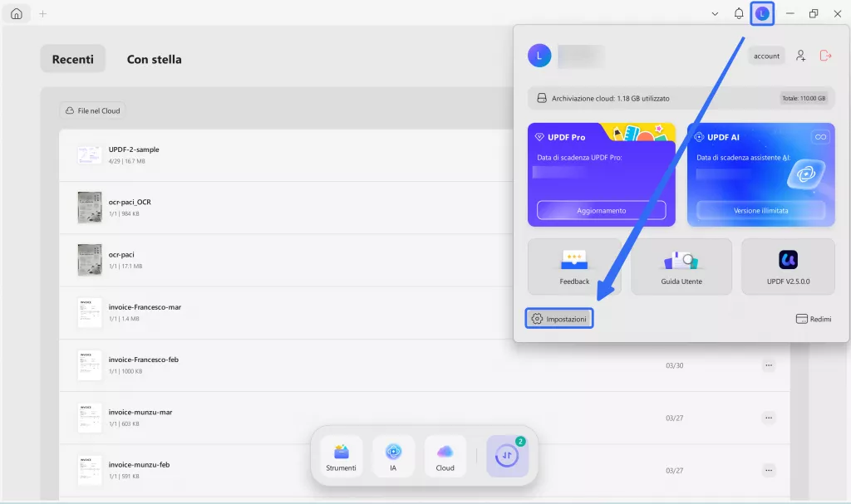Expand the top bar chevron dropdown

(x=715, y=14)
